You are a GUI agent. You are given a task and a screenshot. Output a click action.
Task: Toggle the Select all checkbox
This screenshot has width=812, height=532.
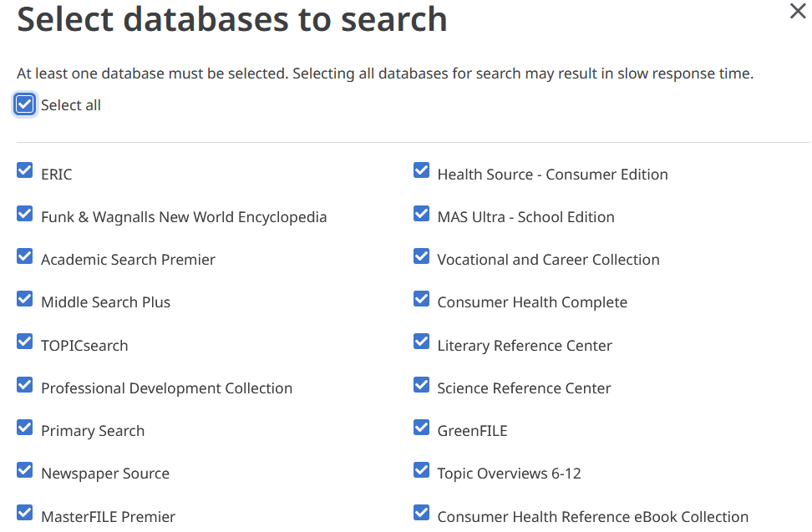[x=24, y=104]
